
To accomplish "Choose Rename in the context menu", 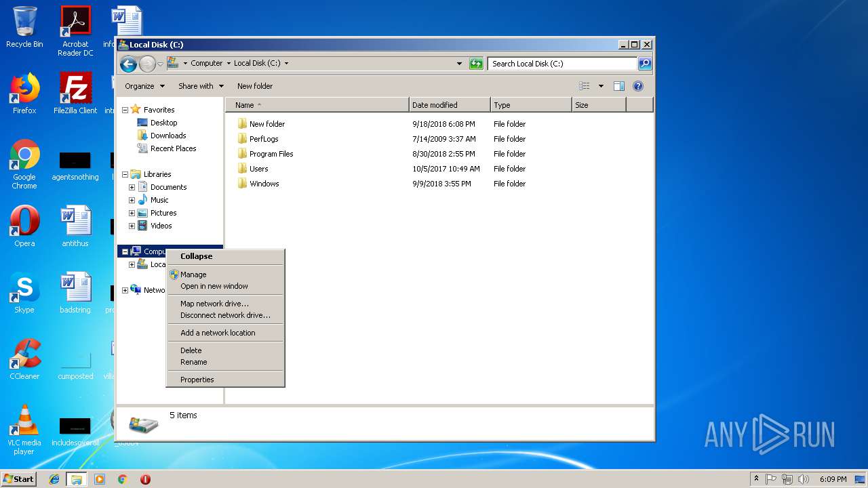I will tap(225, 362).
